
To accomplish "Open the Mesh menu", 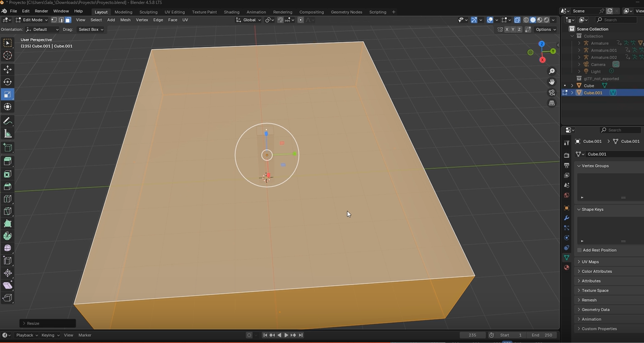I will coord(125,20).
